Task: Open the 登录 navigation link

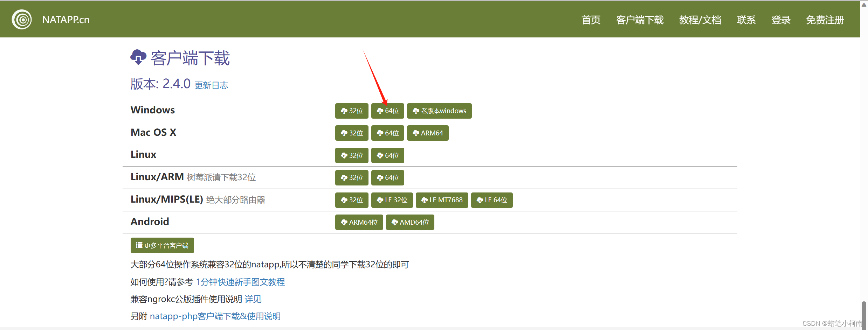Action: coord(781,20)
